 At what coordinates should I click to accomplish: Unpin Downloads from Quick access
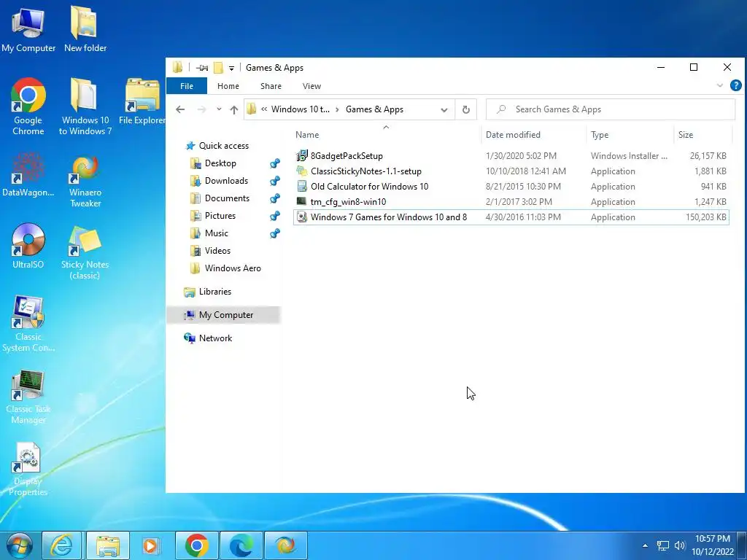(275, 181)
